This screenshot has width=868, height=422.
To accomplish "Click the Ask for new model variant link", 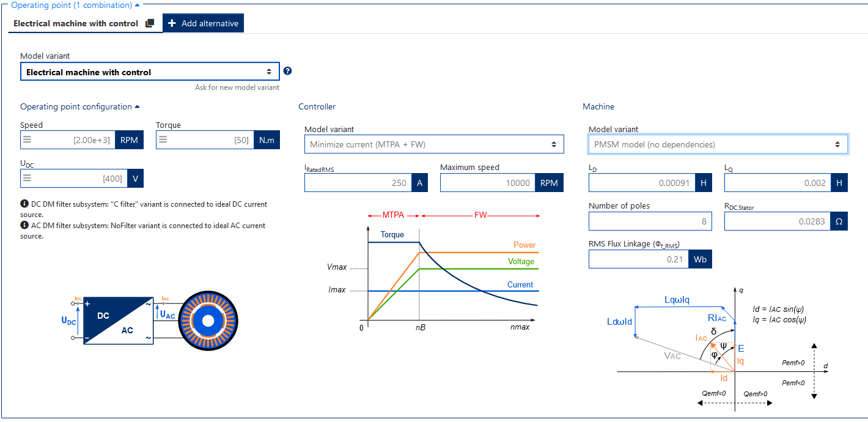I will tap(237, 87).
